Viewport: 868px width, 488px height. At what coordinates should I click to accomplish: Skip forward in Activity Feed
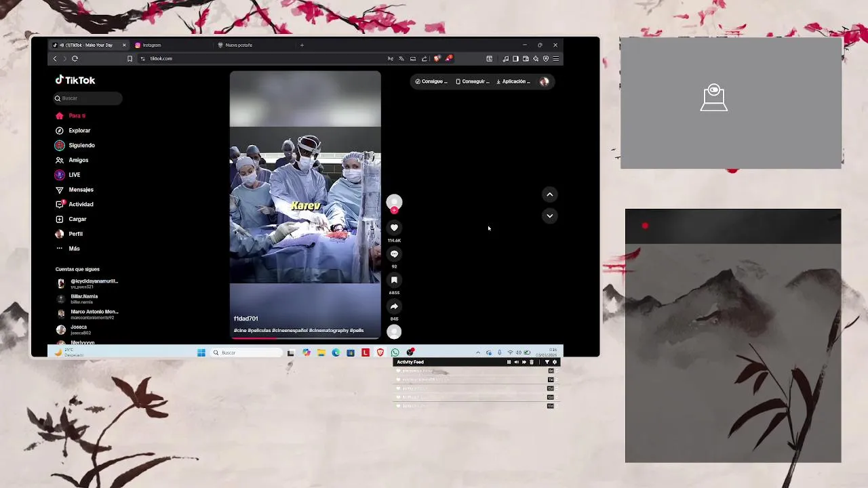524,362
